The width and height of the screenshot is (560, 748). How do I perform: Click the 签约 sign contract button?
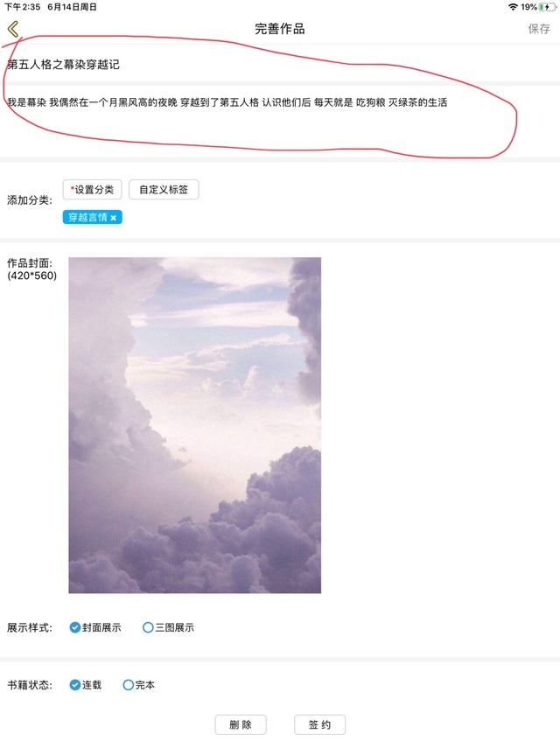319,724
